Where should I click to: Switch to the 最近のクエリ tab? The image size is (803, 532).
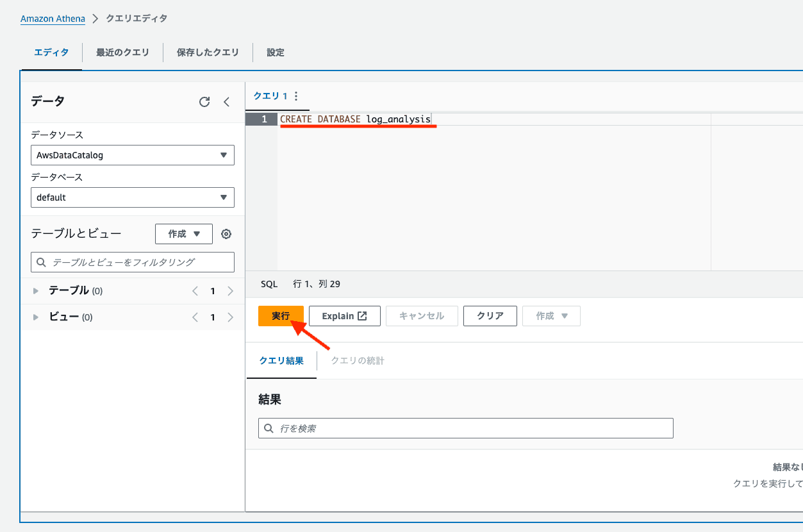click(122, 53)
